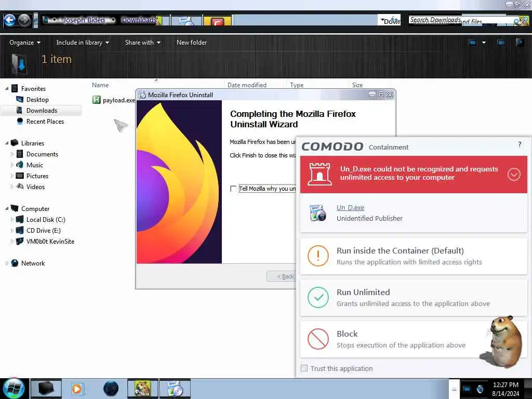Open the view options dropdown arrow
This screenshot has width=532, height=399.
coord(484,43)
